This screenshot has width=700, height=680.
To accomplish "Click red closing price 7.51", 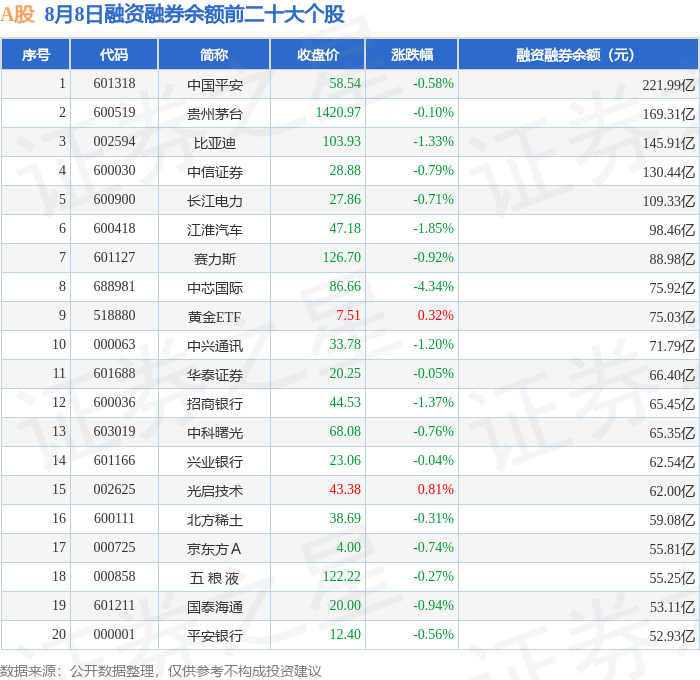I will coord(348,315).
